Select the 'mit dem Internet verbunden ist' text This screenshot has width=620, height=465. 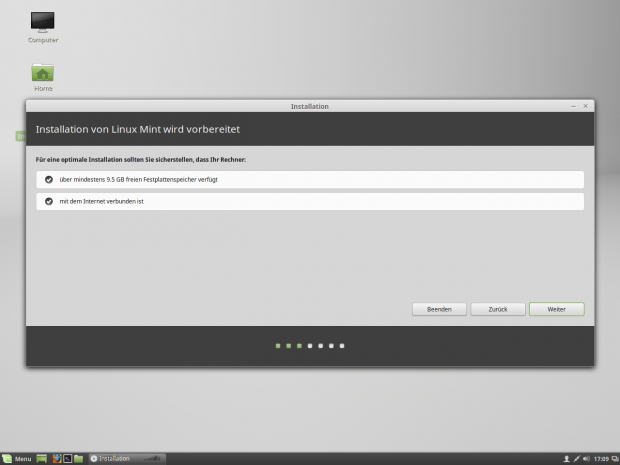102,201
